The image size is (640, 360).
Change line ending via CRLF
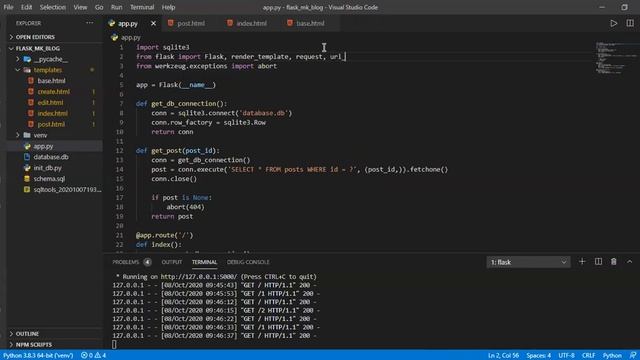pos(588,355)
